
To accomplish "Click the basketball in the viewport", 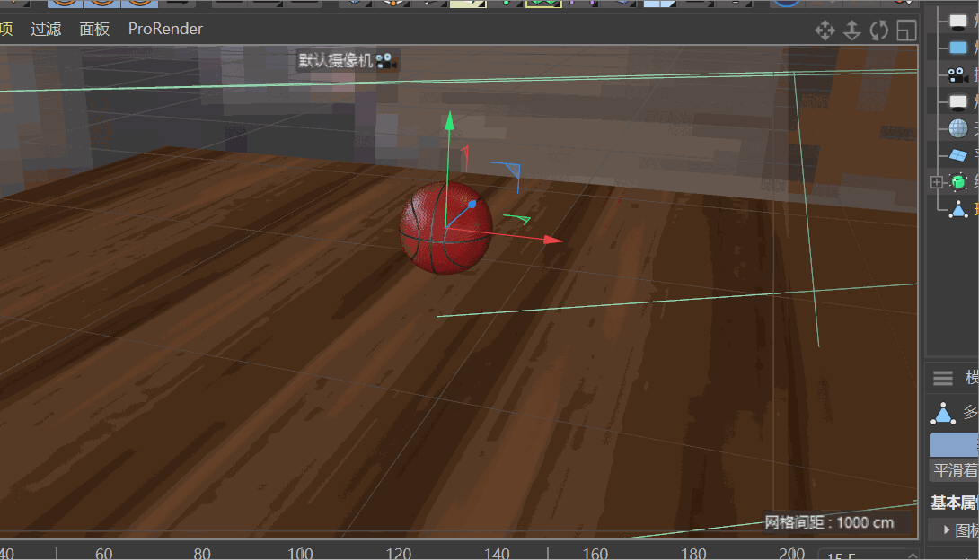I will coord(445,229).
